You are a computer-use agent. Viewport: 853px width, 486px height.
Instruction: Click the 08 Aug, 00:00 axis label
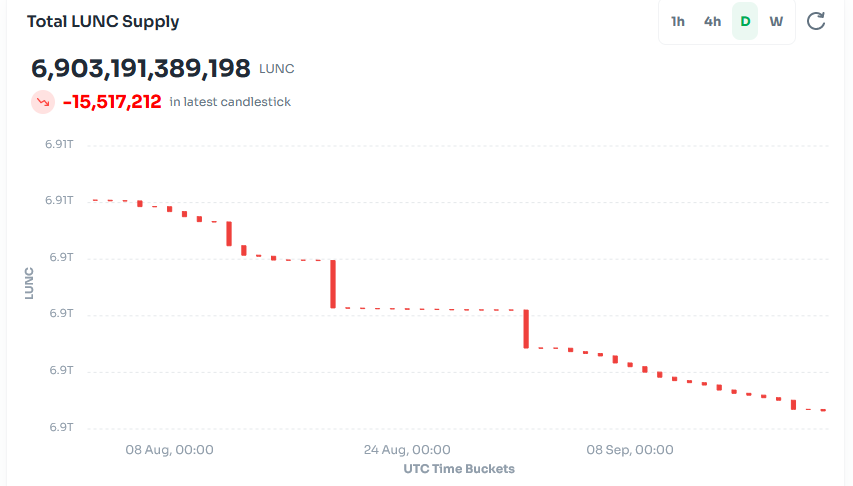point(169,450)
